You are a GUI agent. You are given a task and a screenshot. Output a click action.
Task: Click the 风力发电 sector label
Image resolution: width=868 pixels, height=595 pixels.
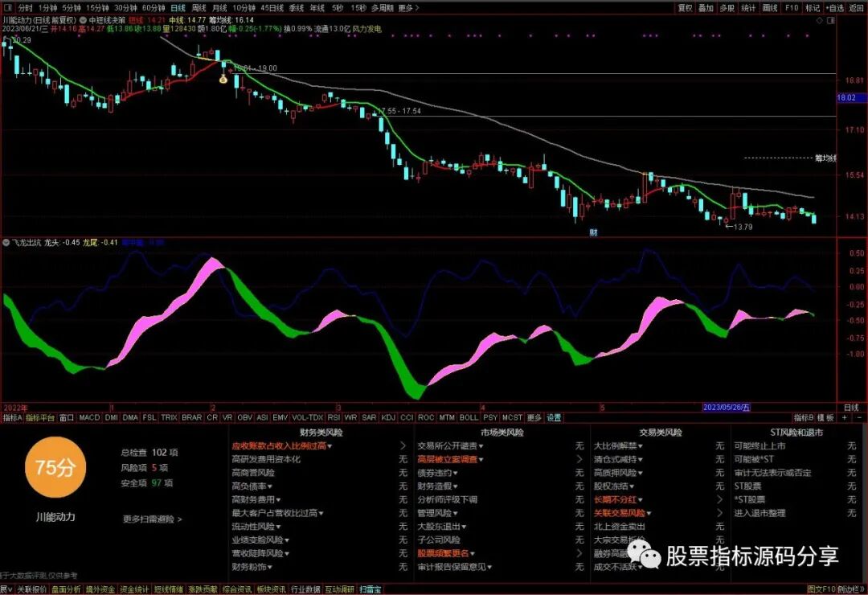click(x=366, y=29)
